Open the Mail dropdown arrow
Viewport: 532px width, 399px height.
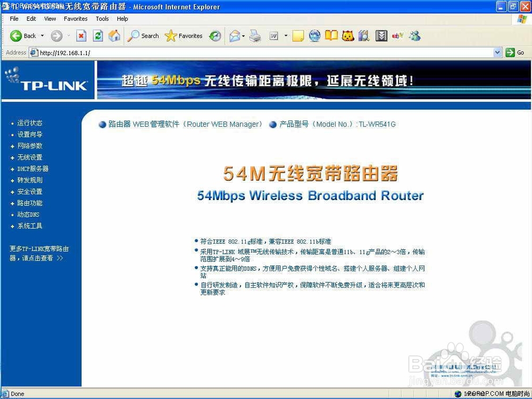[244, 36]
